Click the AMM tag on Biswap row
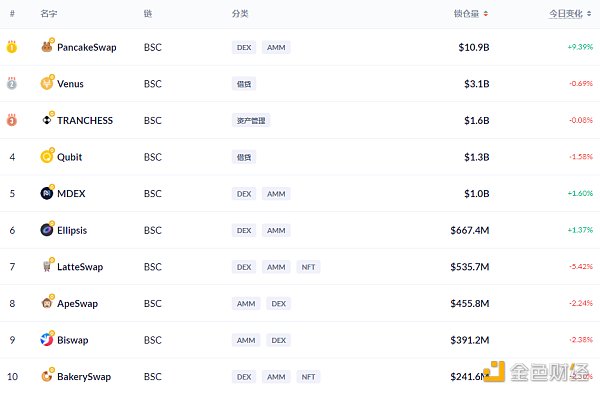The image size is (600, 393). 246,340
